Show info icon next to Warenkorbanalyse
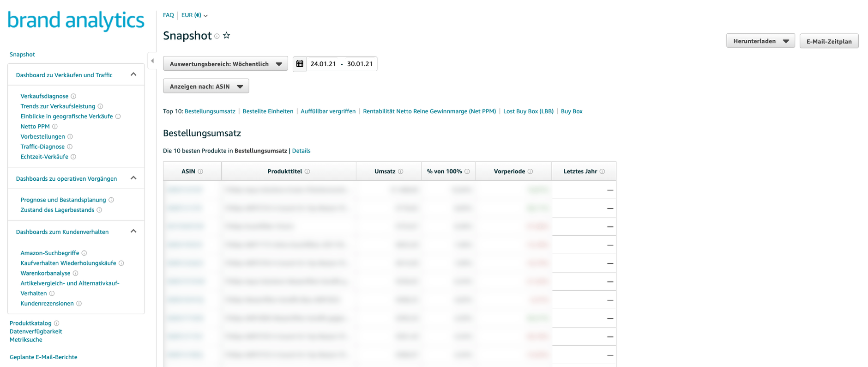Viewport: 868px width, 367px height. coord(76,273)
